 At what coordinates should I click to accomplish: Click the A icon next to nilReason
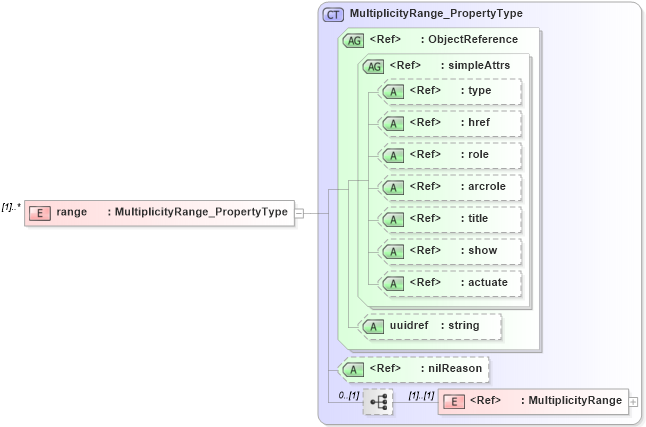point(353,369)
